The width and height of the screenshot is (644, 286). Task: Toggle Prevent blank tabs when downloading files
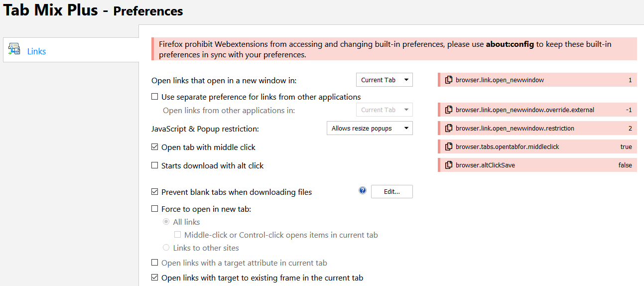tap(155, 192)
